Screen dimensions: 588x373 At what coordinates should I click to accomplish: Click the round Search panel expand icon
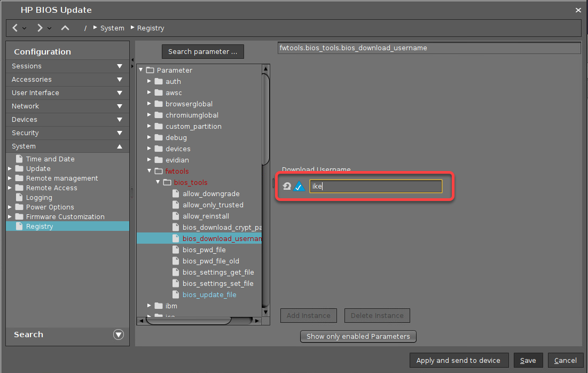click(119, 335)
